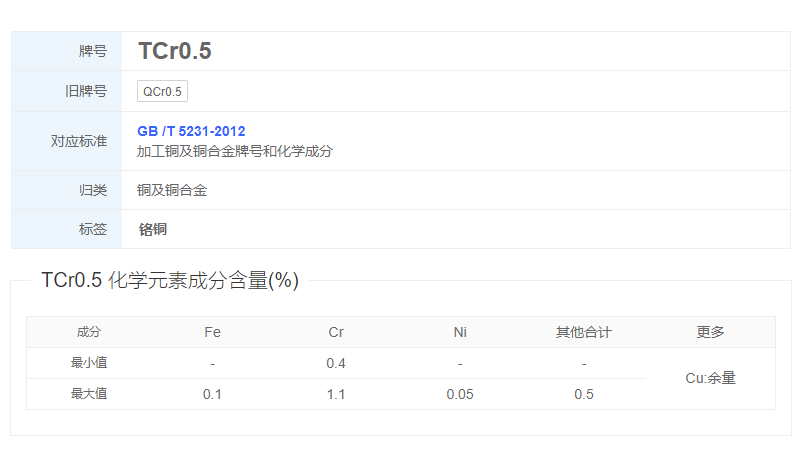
Task: Select the TCr0.5 grade title
Action: [174, 51]
